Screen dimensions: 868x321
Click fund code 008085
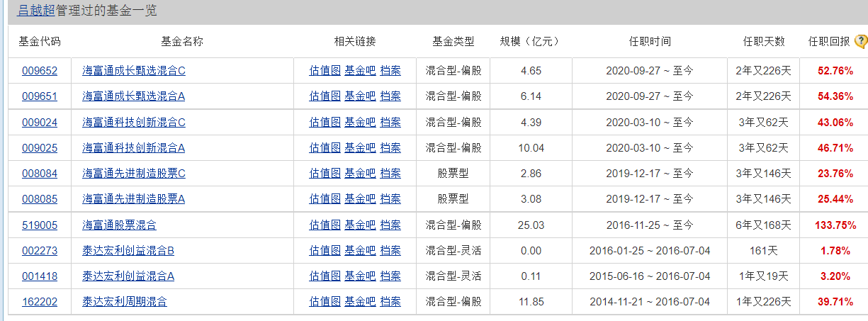(40, 199)
